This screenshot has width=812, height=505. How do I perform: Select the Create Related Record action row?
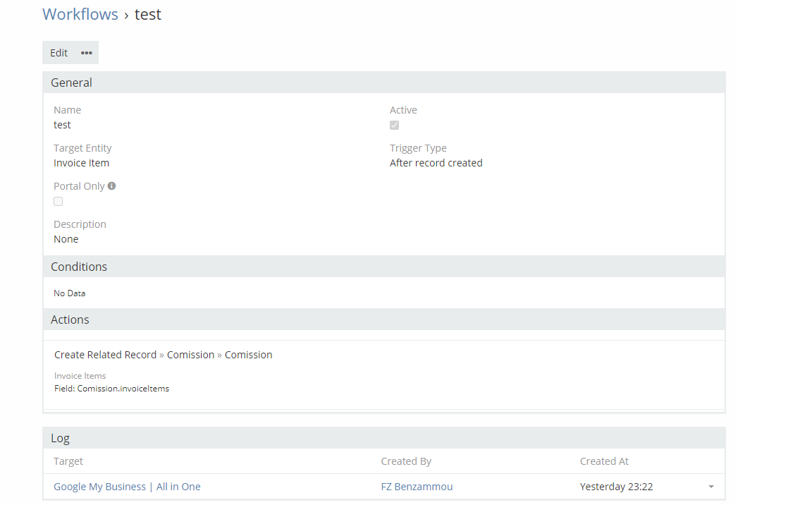tap(163, 355)
